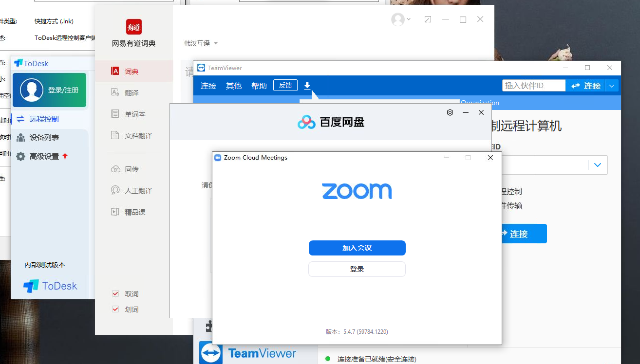The width and height of the screenshot is (640, 364).
Task: Open 同传 in Youdao sidebar
Action: tap(132, 169)
